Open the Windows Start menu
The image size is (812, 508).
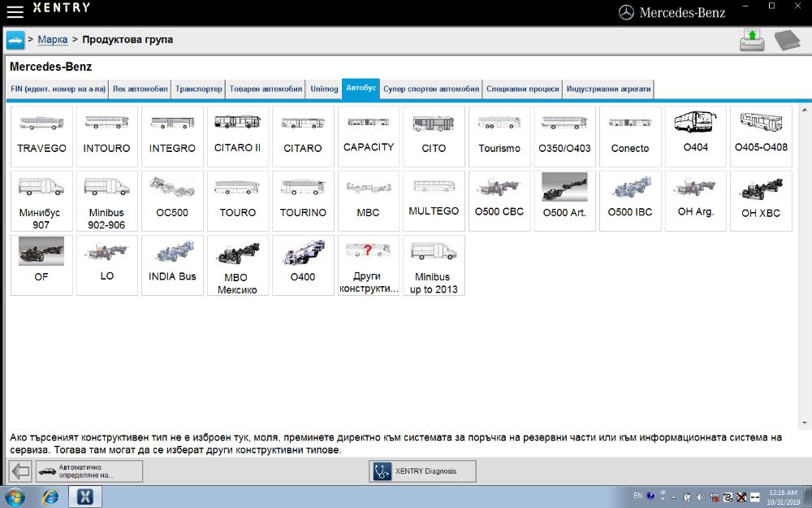14,497
